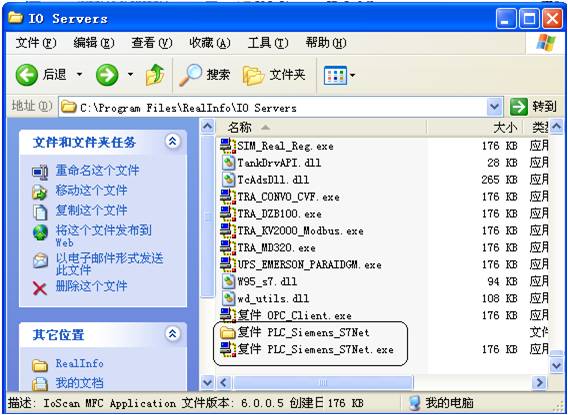Screen dimensions: 568x415
Task: Open the 工具(T) menu
Action: pos(268,43)
